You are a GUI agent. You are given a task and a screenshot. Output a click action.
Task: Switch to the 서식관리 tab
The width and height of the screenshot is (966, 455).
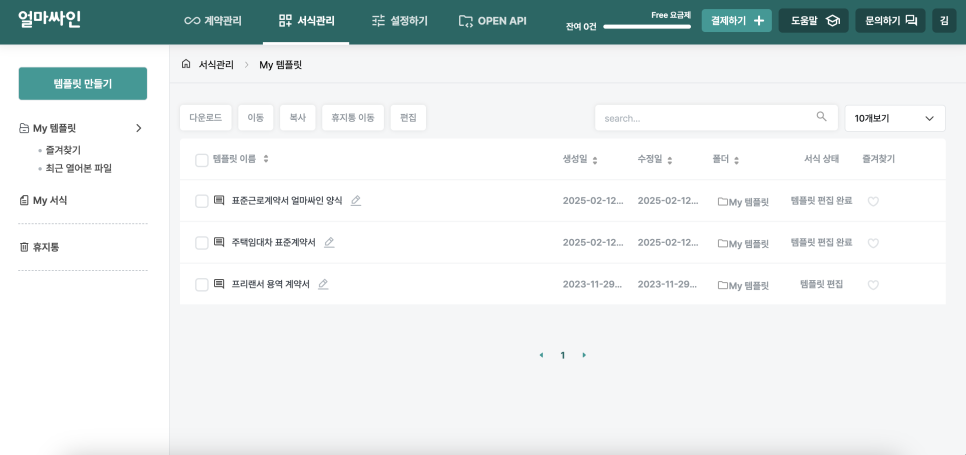(306, 21)
